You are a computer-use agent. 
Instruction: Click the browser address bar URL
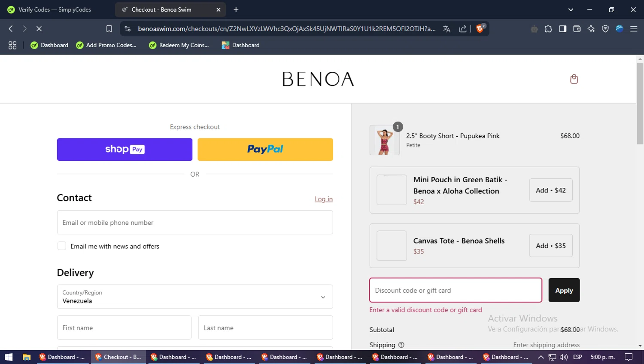pos(286,29)
